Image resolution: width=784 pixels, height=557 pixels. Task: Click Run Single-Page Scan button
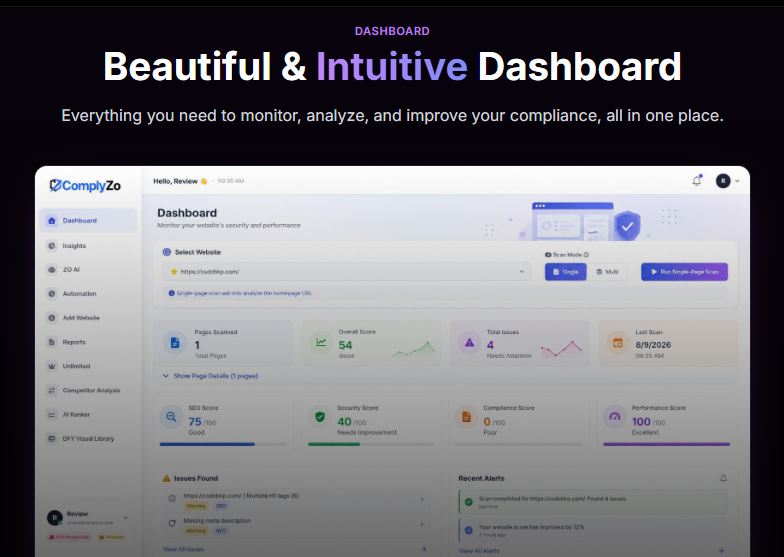tap(684, 272)
